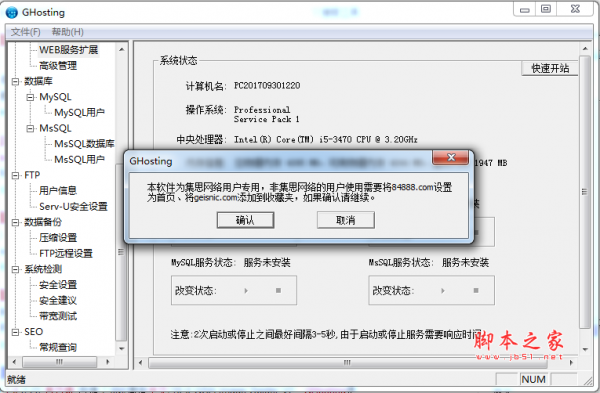Minimize the GHosting main window
Screen dimensions: 600x393
(x=525, y=9)
